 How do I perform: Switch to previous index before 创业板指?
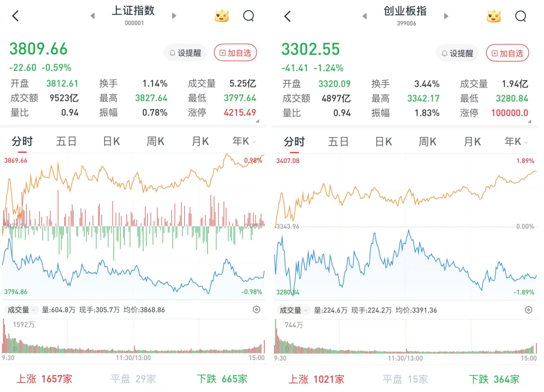364,16
